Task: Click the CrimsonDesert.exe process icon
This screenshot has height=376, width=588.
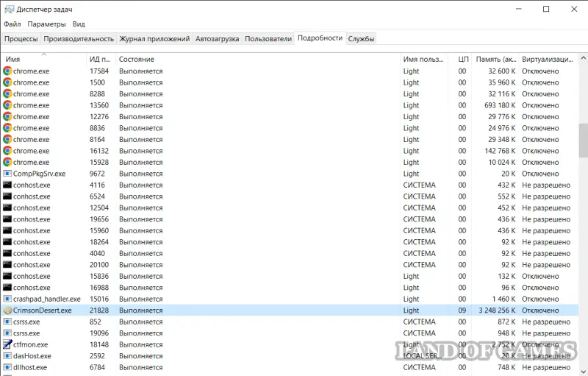Action: tap(7, 311)
